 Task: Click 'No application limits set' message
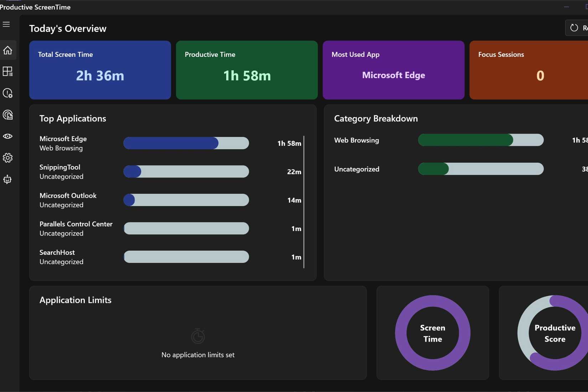(x=198, y=355)
